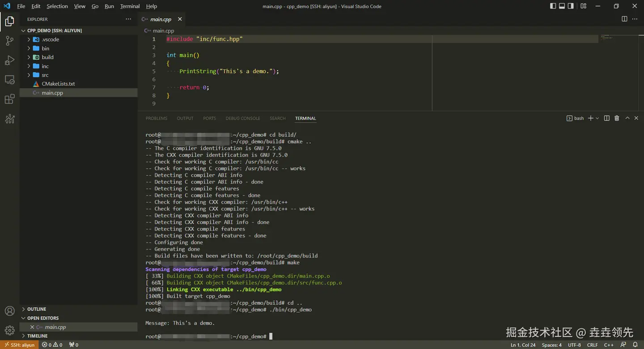Toggle the primary side bar layout button

coord(553,6)
